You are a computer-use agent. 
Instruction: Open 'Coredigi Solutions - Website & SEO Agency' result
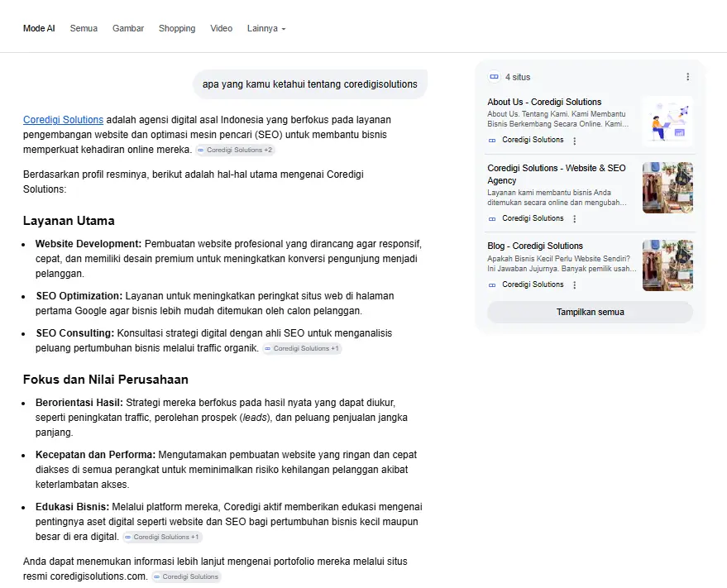(x=557, y=174)
